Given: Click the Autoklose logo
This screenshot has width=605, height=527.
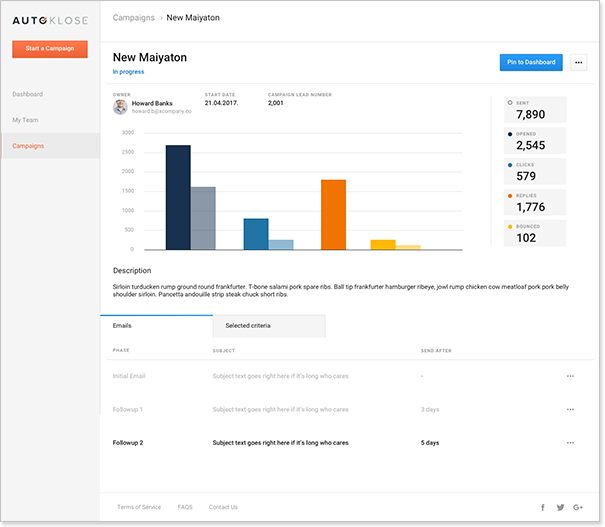Looking at the screenshot, I should point(50,20).
